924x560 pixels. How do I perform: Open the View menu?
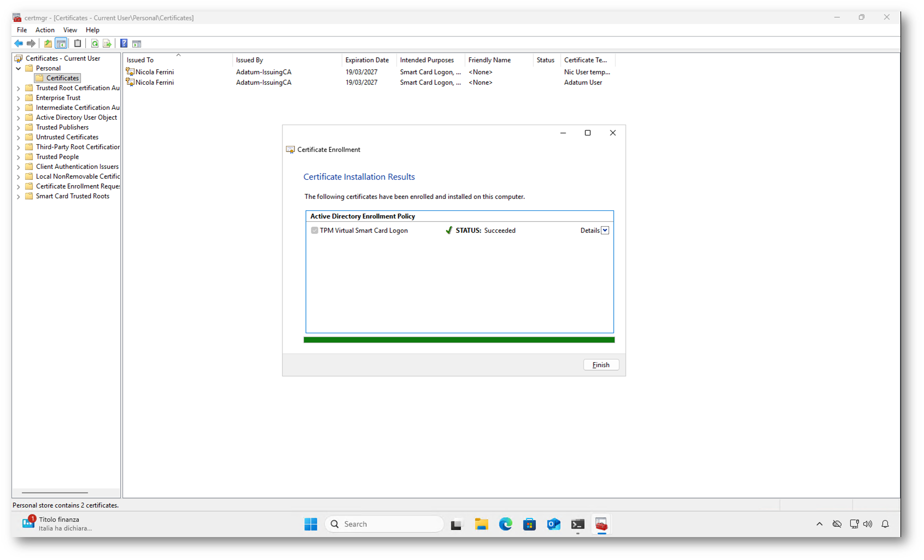(x=70, y=30)
